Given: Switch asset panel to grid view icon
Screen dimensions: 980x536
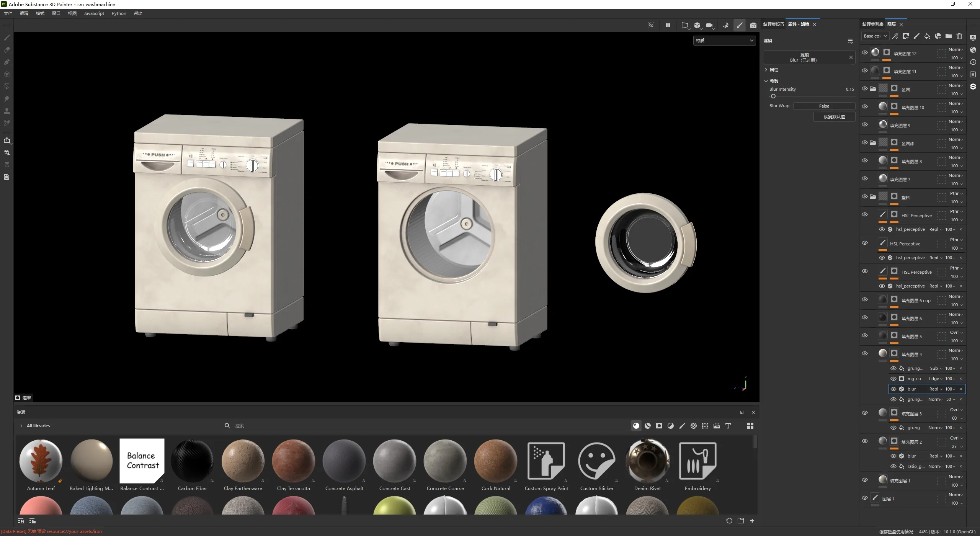Looking at the screenshot, I should 750,426.
